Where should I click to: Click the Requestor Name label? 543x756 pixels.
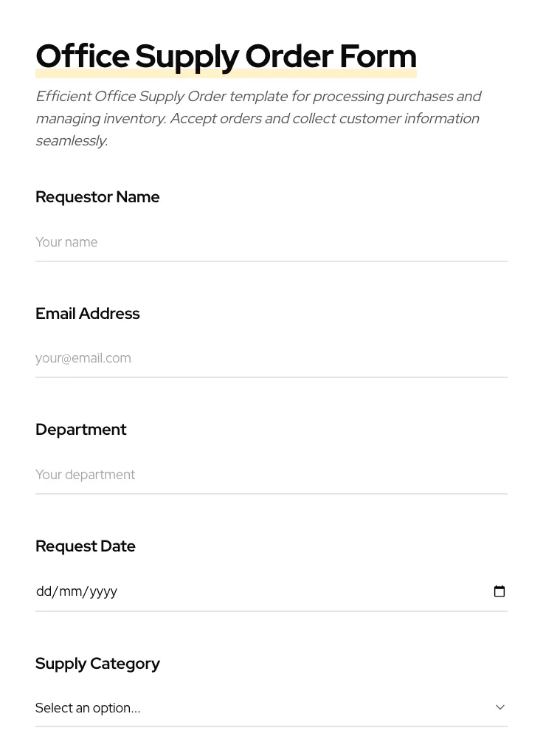click(97, 197)
